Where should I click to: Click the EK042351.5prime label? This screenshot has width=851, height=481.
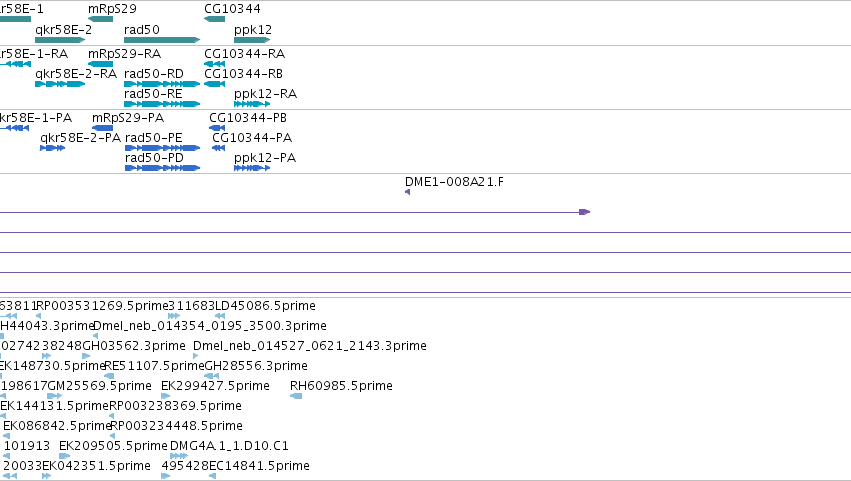96,466
